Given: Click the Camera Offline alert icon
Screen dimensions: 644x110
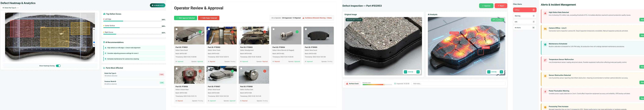Looking at the screenshot, I should 545,29.
